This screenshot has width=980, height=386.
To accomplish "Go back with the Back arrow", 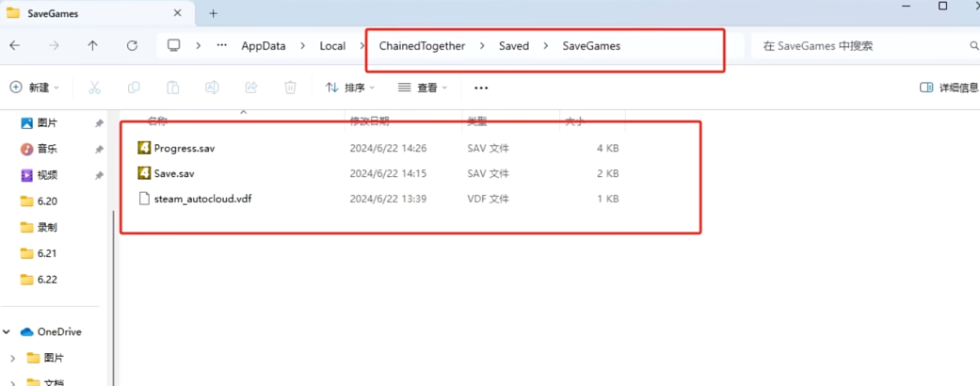I will point(15,45).
